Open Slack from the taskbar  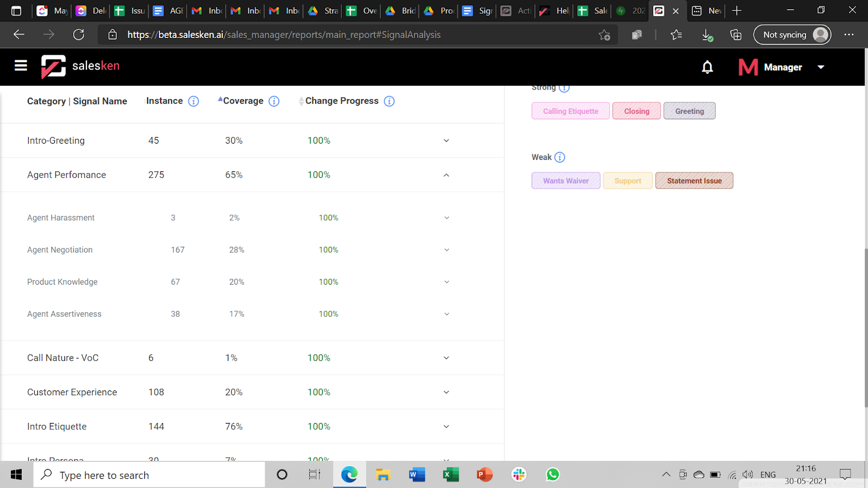[519, 475]
